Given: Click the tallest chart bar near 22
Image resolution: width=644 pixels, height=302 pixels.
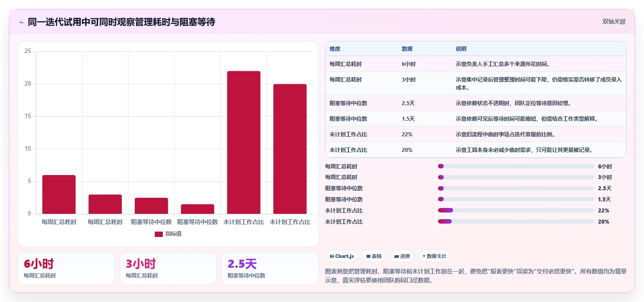Looking at the screenshot, I should (x=244, y=143).
